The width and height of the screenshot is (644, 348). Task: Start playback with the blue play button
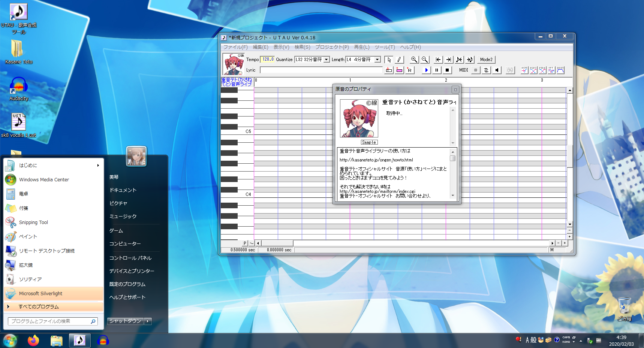click(426, 70)
